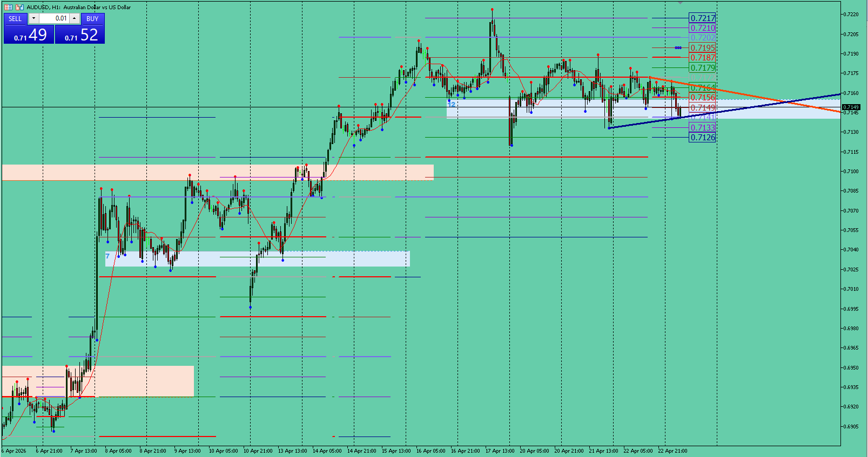Click the current price marker 0.7149 on axis
Image resolution: width=868 pixels, height=457 pixels.
tap(851, 107)
